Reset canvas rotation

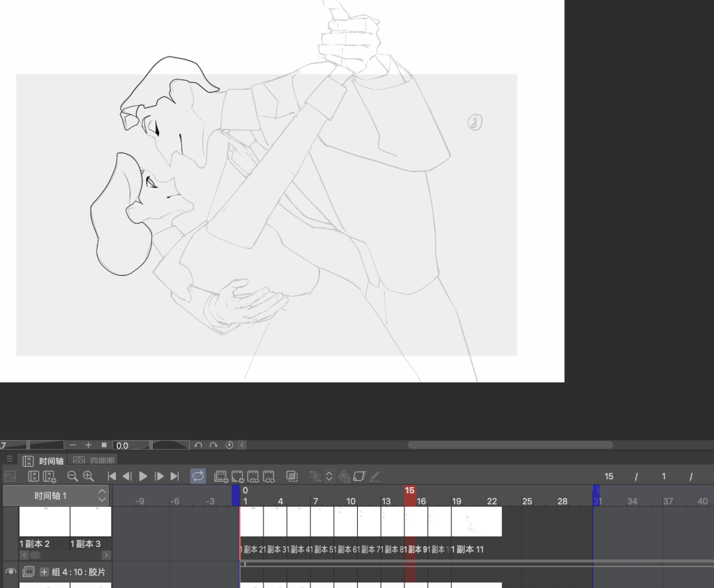click(229, 445)
